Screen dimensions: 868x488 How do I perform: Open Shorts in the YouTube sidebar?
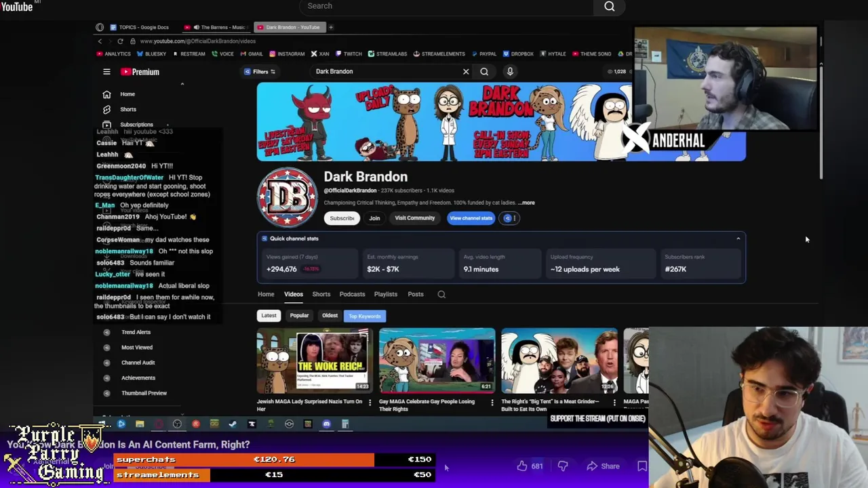[127, 109]
